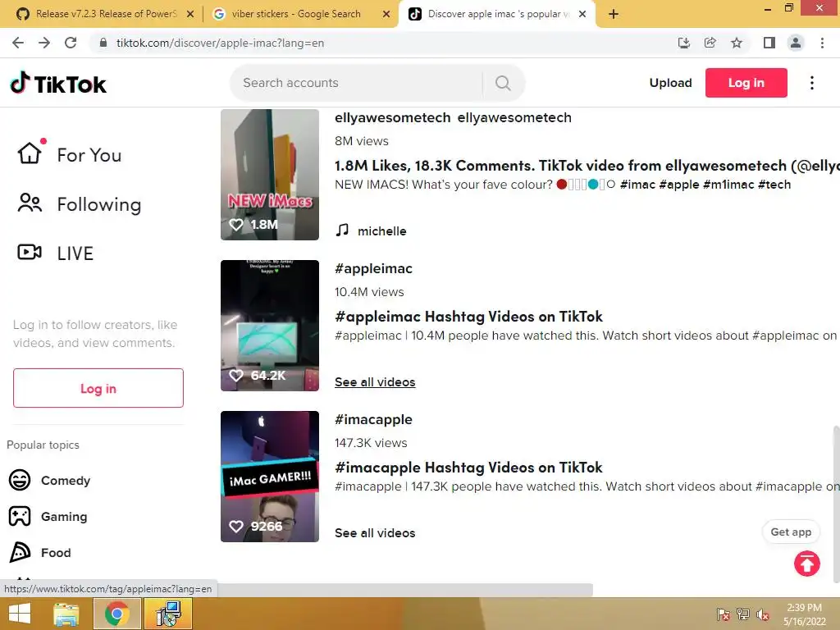Open the #appleimac video thumbnail

(269, 325)
